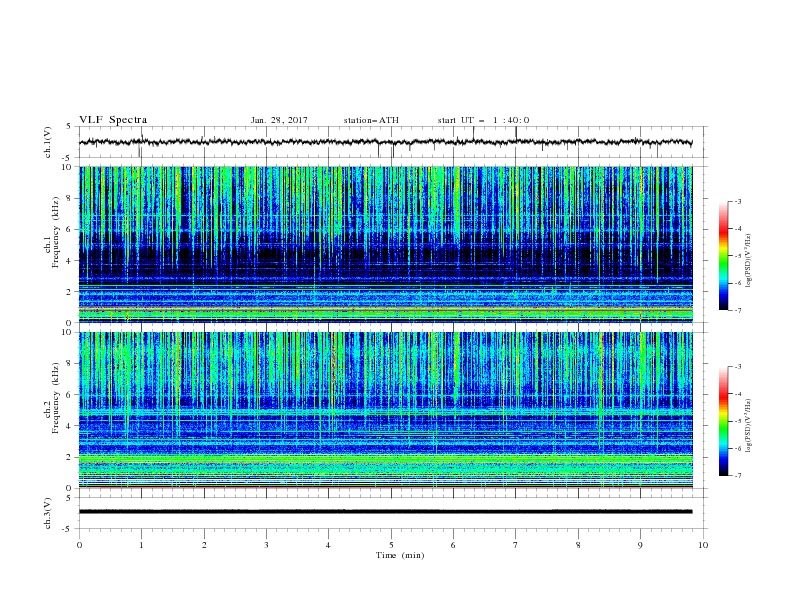Viewport: 792px width, 612px height.
Task: Click the "VLF Spectra" title text
Action: (113, 120)
